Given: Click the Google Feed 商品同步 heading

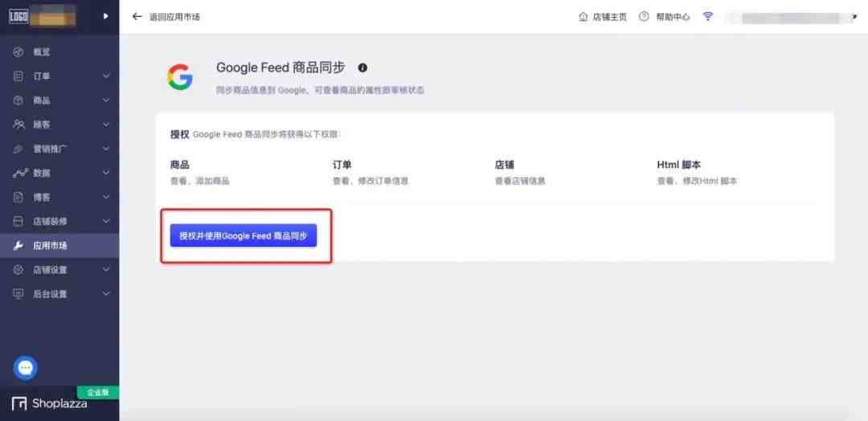Looking at the screenshot, I should point(280,67).
